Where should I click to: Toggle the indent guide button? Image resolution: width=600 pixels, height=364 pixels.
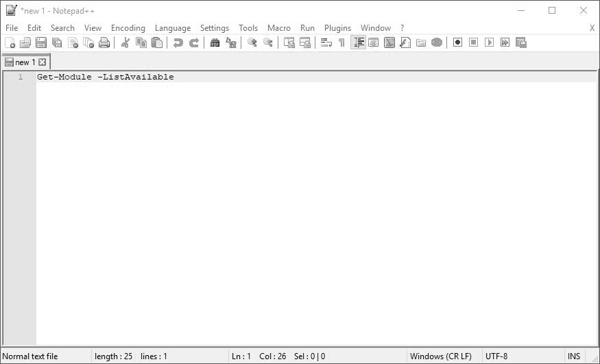click(x=358, y=43)
